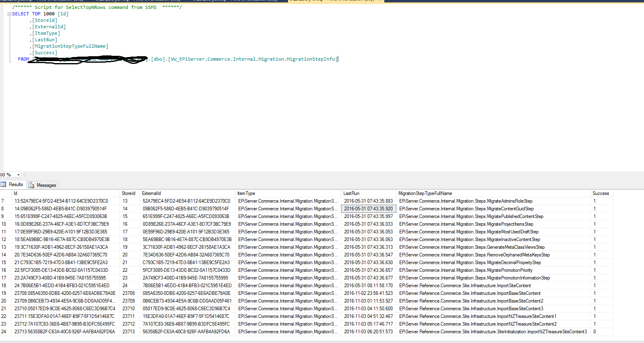Select the RemoveOrphanedMetaKeysStep cell

pyautogui.click(x=494, y=255)
